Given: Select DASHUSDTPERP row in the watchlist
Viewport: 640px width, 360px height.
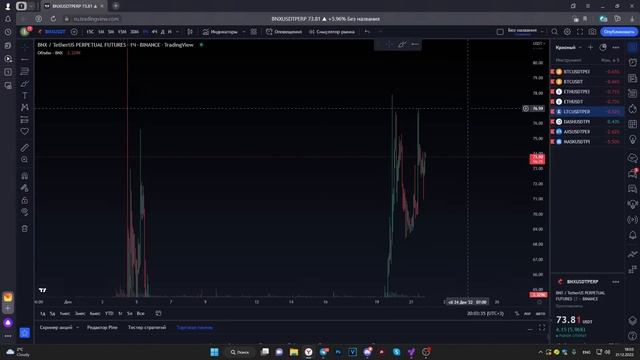Looking at the screenshot, I should pyautogui.click(x=587, y=122).
